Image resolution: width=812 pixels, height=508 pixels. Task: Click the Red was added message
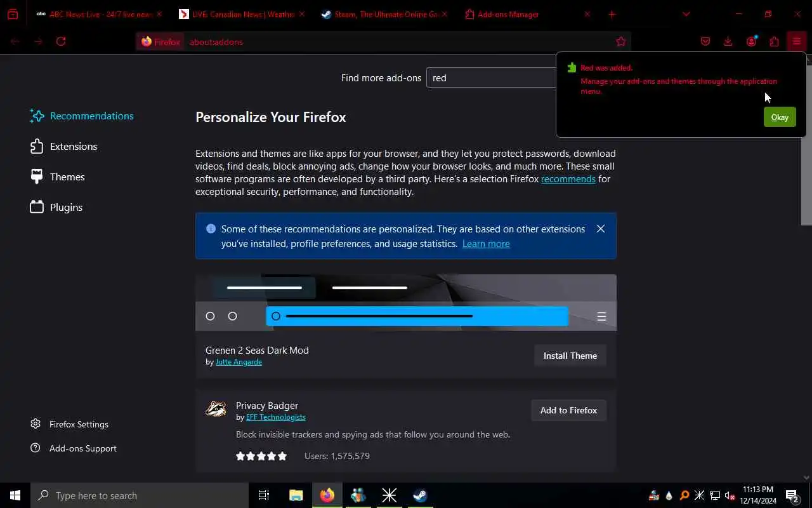point(606,67)
